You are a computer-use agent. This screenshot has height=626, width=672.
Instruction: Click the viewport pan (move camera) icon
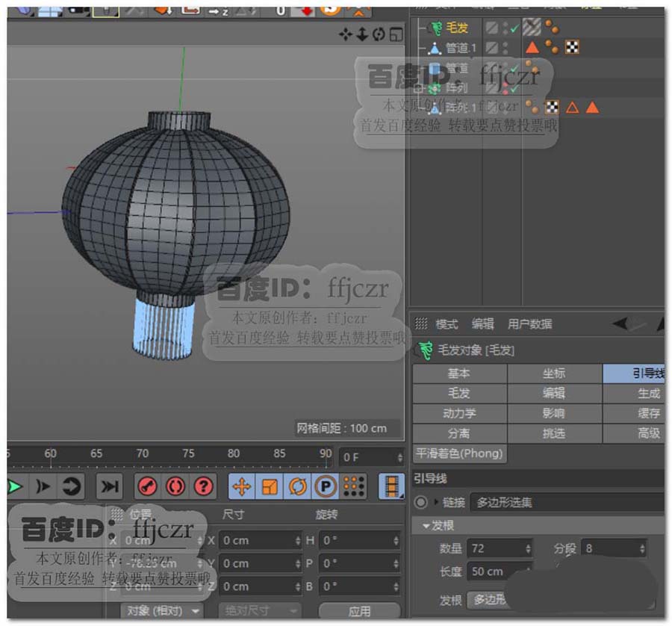pyautogui.click(x=345, y=34)
